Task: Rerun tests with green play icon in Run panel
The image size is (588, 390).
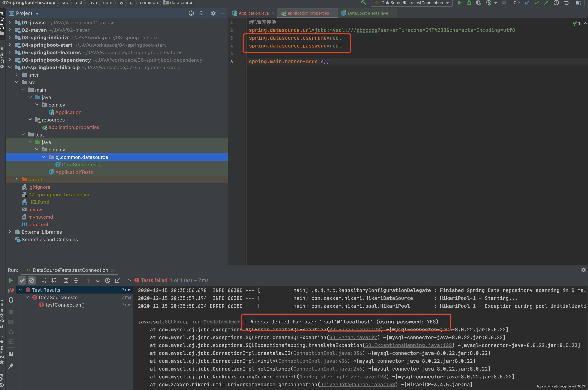Action: 11,280
